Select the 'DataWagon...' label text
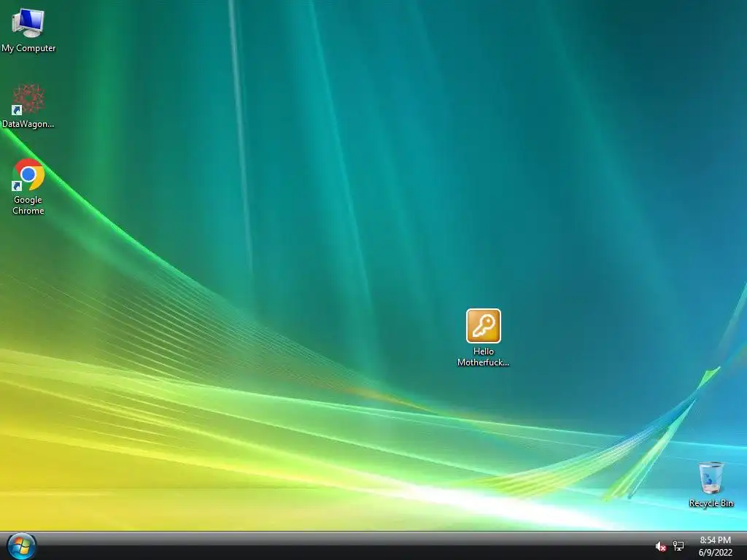Viewport: 747px width, 560px height. (28, 124)
